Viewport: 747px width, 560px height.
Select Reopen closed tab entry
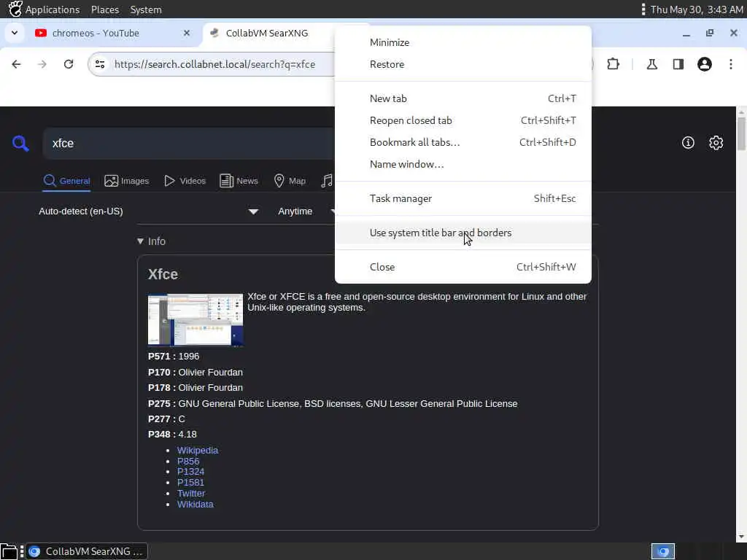pyautogui.click(x=463, y=120)
